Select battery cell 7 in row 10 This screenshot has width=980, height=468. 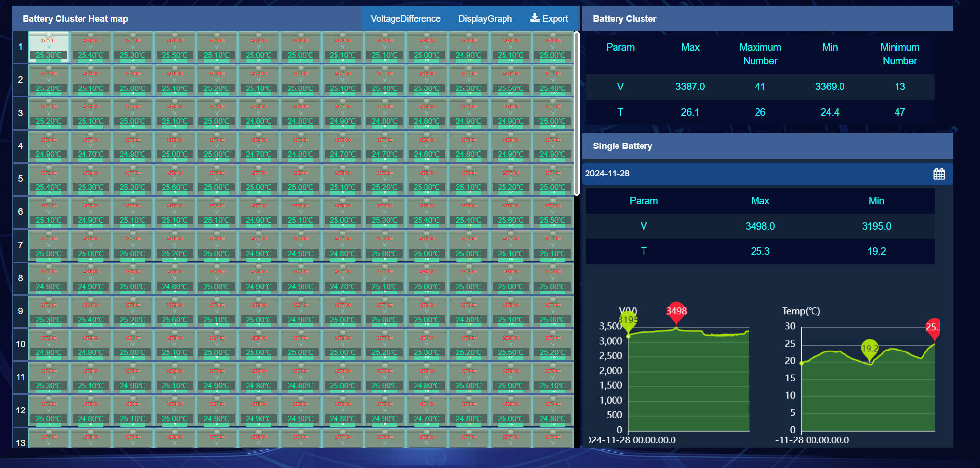(301, 344)
